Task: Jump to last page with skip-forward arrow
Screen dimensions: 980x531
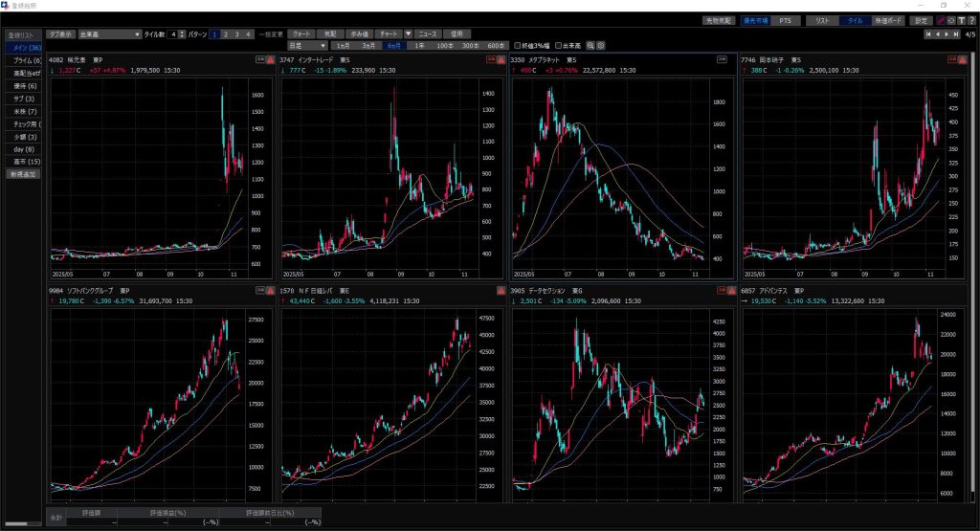Action: pos(955,34)
